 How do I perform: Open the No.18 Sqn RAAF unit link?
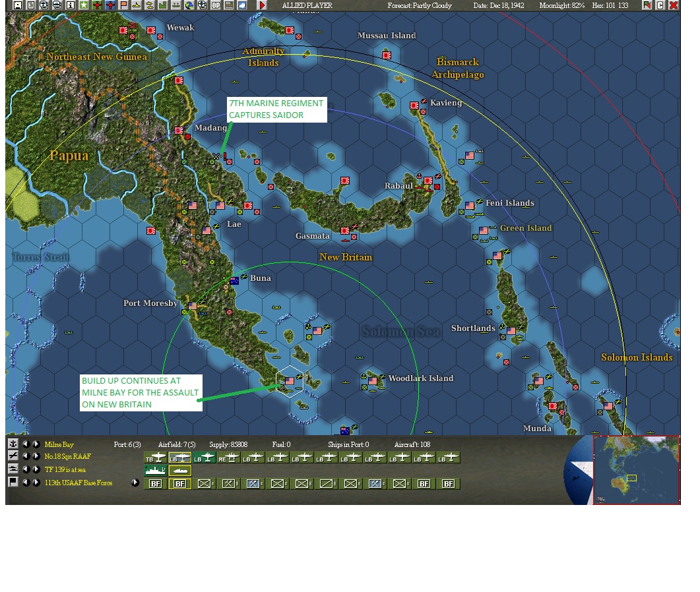click(67, 456)
